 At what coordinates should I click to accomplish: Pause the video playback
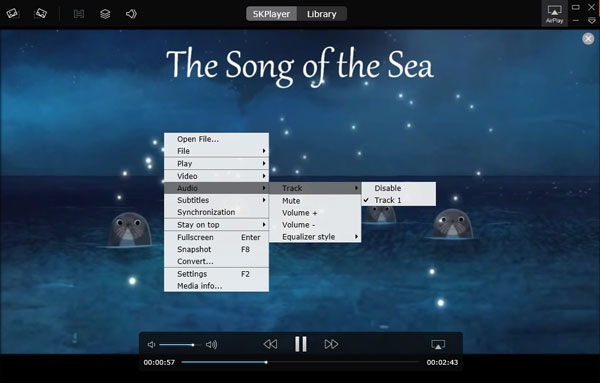click(301, 344)
